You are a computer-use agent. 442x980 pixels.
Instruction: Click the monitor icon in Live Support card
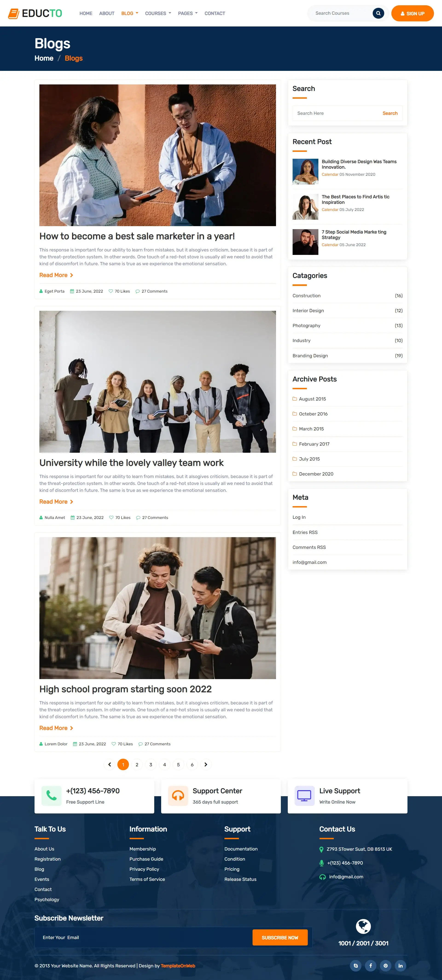tap(304, 796)
